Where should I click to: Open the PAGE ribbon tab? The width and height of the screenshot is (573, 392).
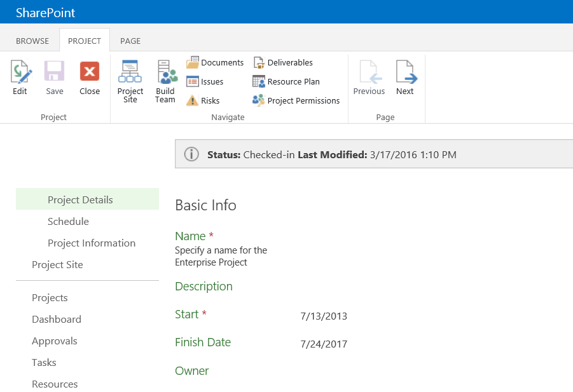(130, 41)
